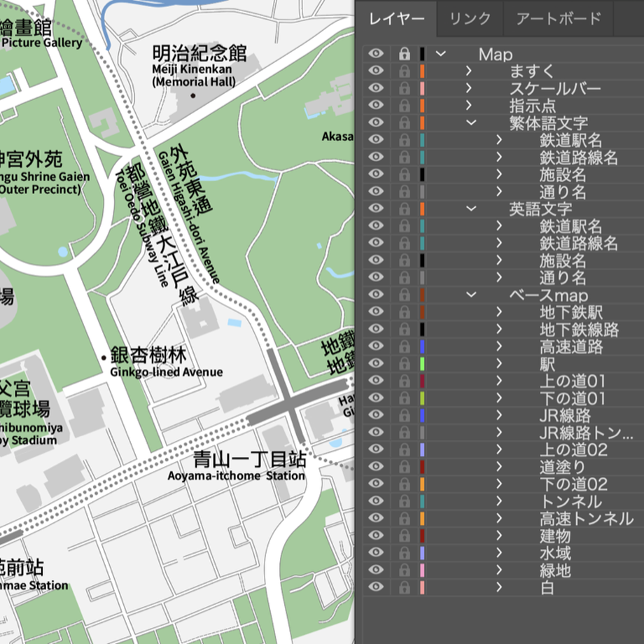This screenshot has width=644, height=644.
Task: Open the アートボード tab
Action: 559,19
